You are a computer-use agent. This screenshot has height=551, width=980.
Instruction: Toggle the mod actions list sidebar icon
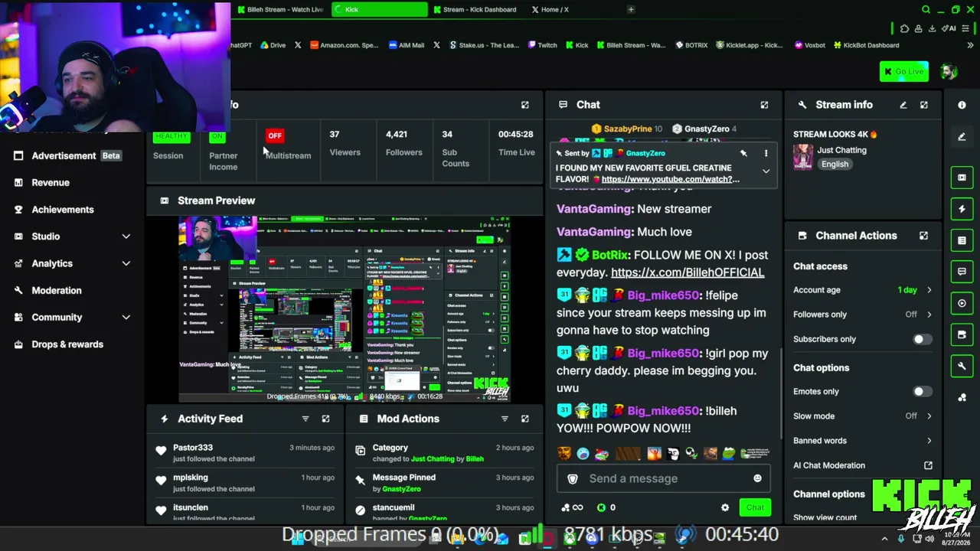962,240
